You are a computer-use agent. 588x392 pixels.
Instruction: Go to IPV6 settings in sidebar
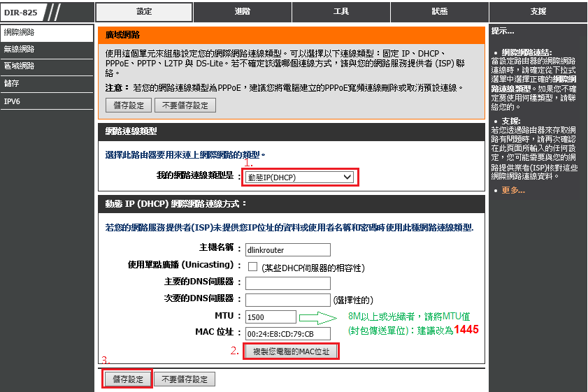click(46, 101)
